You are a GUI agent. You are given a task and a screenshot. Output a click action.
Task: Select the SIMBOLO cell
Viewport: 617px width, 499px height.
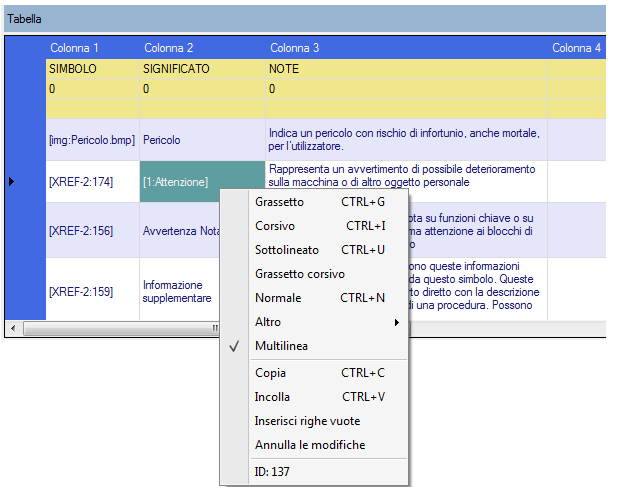[x=93, y=69]
